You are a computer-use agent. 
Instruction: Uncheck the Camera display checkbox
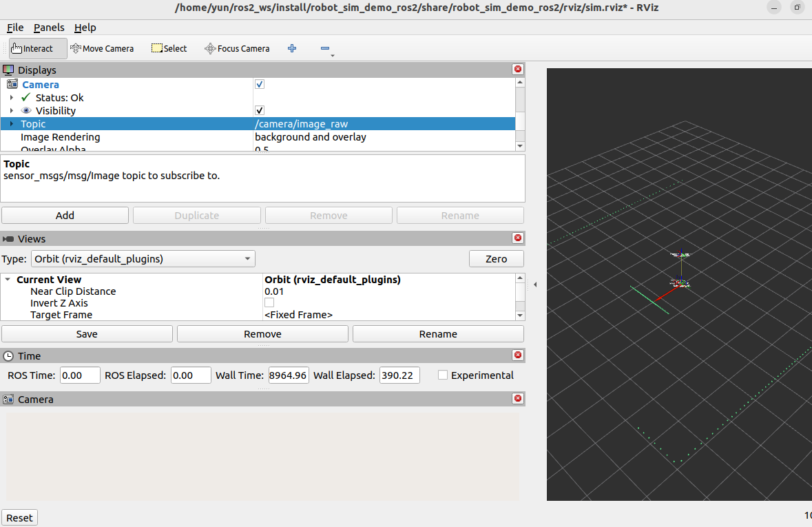coord(260,84)
